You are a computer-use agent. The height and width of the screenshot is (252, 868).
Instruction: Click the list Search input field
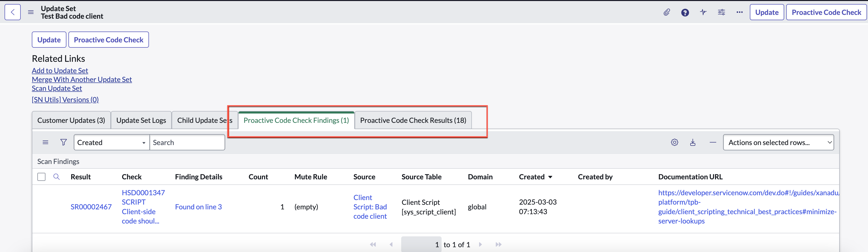pyautogui.click(x=187, y=142)
